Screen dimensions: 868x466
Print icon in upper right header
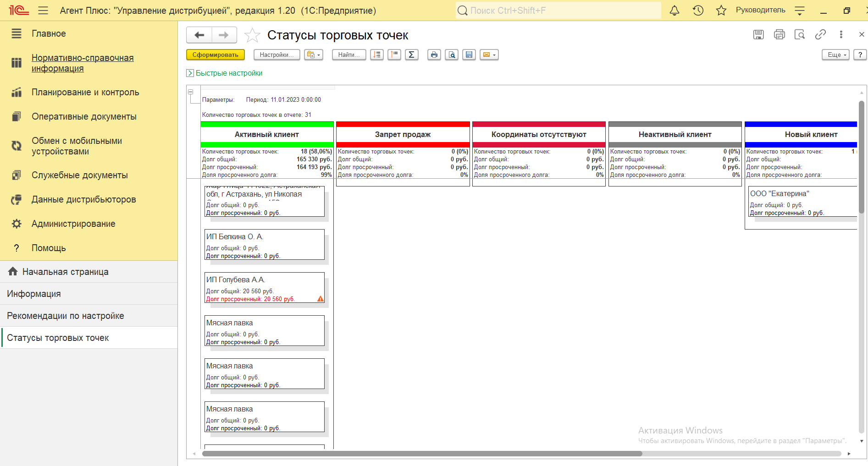click(779, 34)
